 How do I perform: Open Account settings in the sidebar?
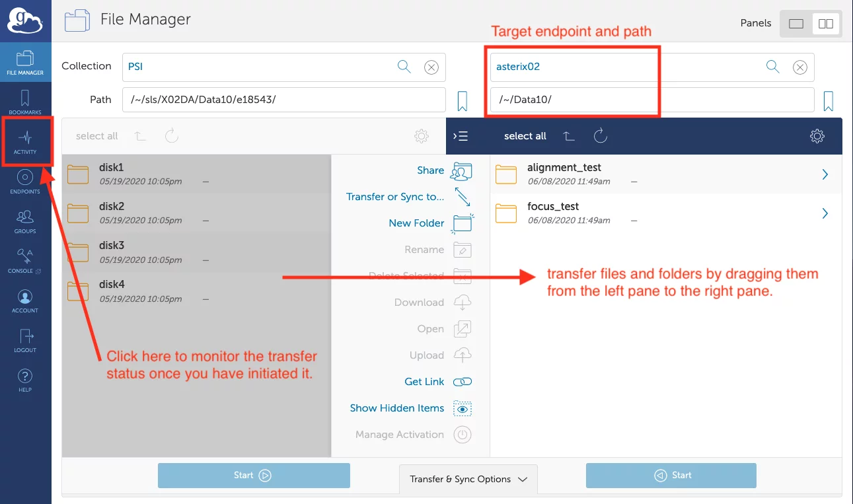point(25,301)
